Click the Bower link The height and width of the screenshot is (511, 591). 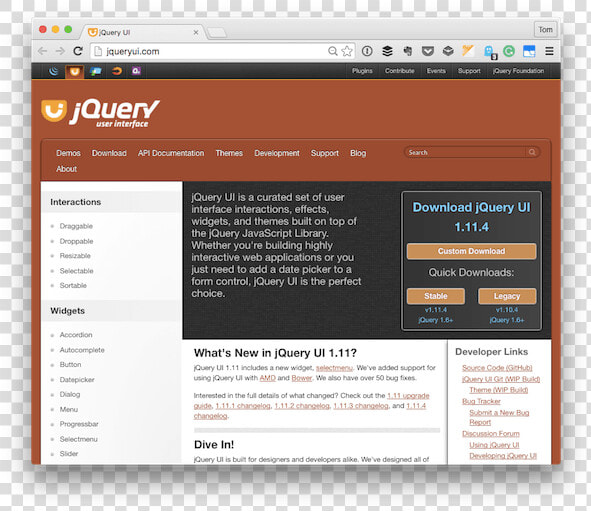coord(302,378)
